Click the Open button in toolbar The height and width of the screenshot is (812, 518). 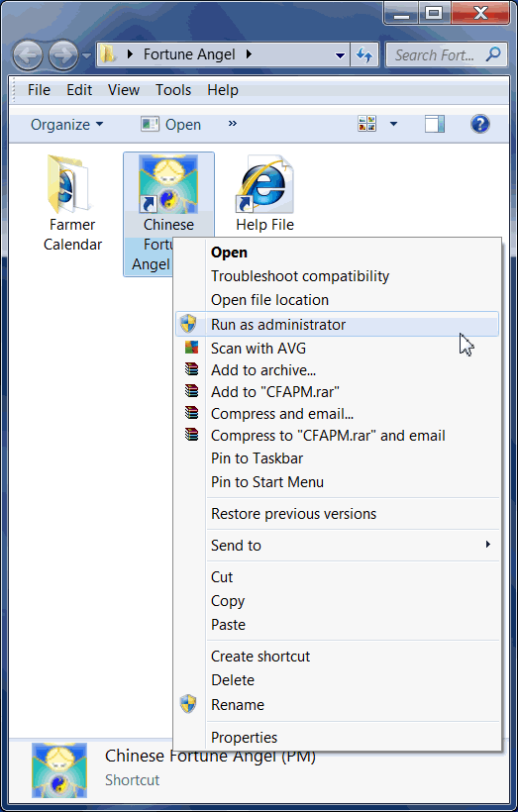[x=171, y=125]
